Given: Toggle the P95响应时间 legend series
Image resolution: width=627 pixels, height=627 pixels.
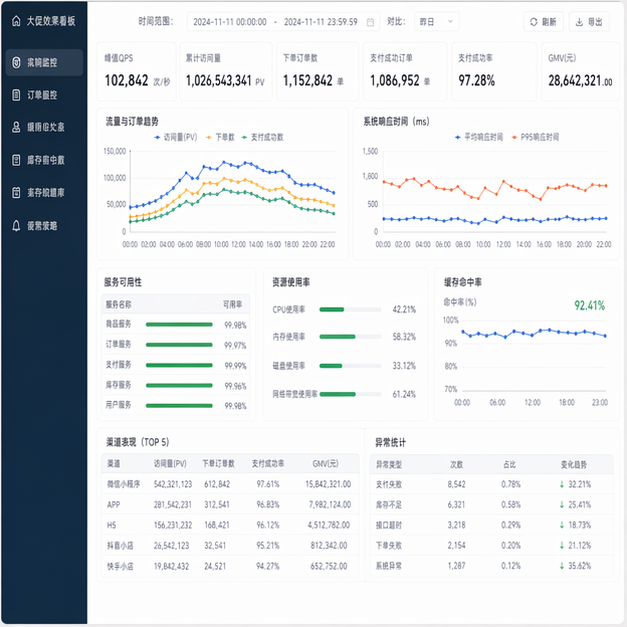Looking at the screenshot, I should coord(535,137).
